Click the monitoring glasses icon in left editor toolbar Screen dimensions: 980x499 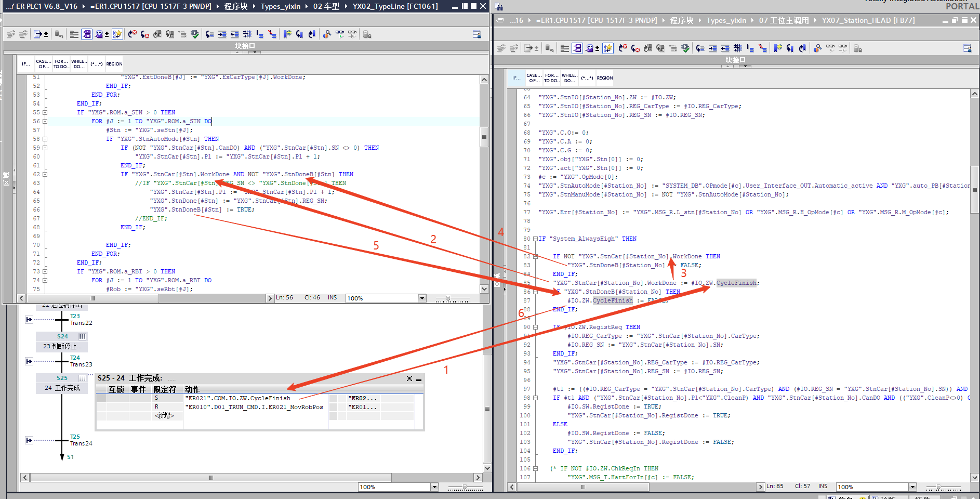pyautogui.click(x=339, y=34)
